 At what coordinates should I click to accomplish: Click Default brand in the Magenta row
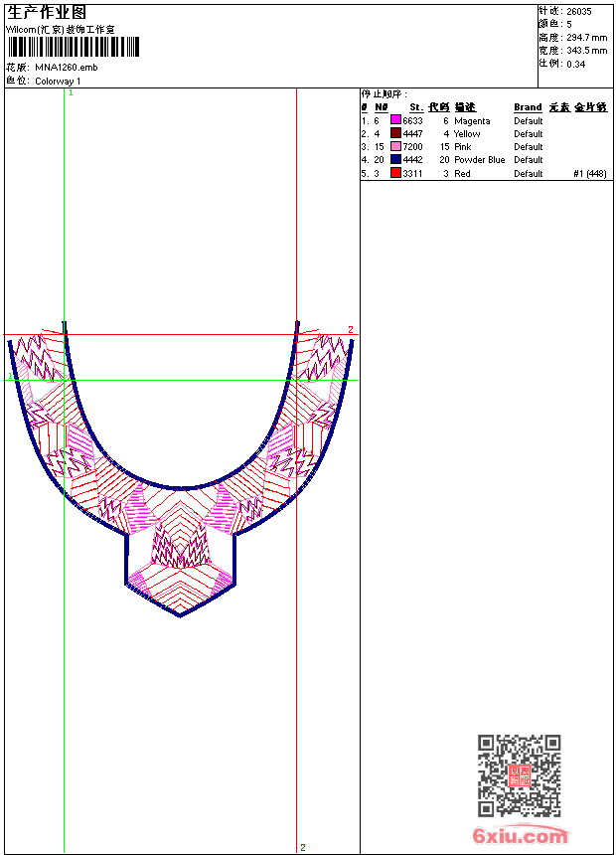tap(529, 121)
